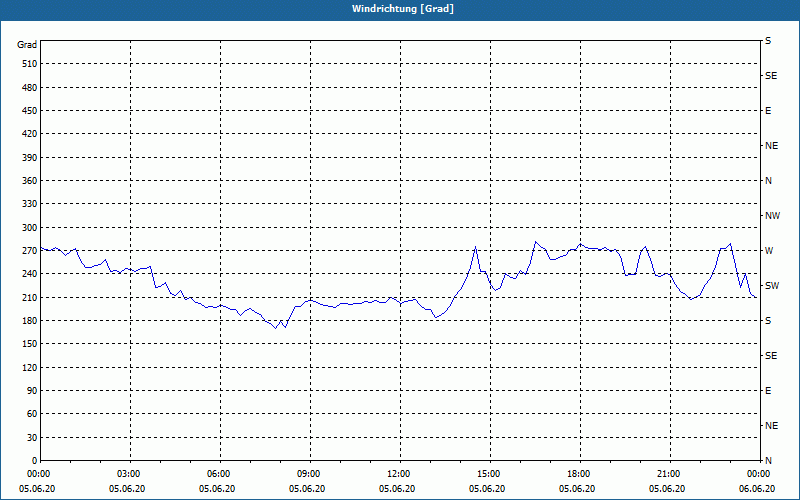
Task: Click 00:00 time label at chart start
Action: (x=39, y=474)
